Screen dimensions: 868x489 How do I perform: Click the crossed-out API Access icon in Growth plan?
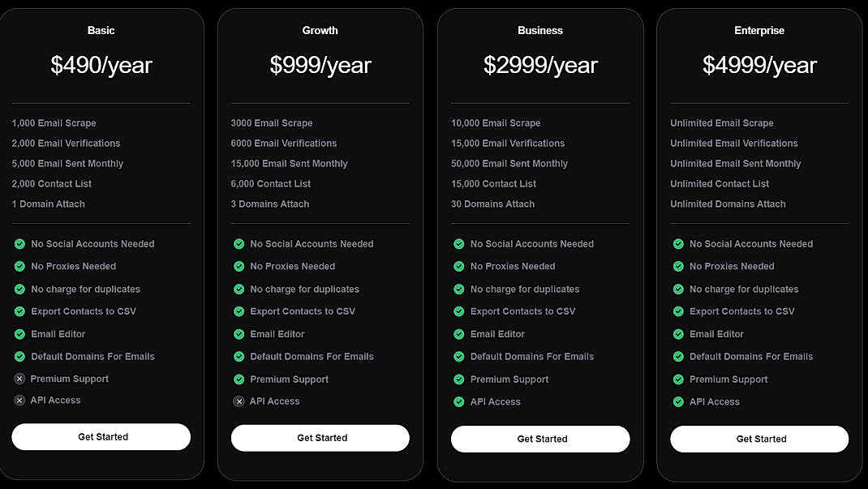(x=238, y=400)
